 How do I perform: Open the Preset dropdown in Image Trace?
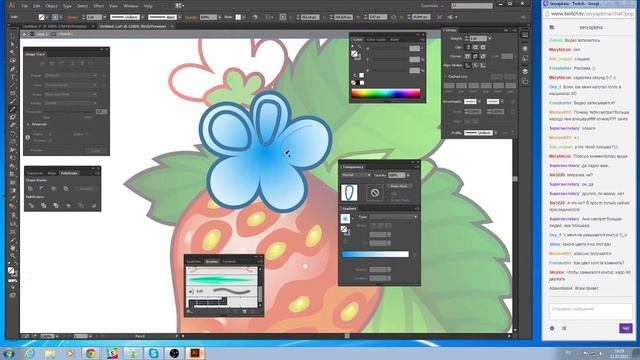click(x=70, y=76)
